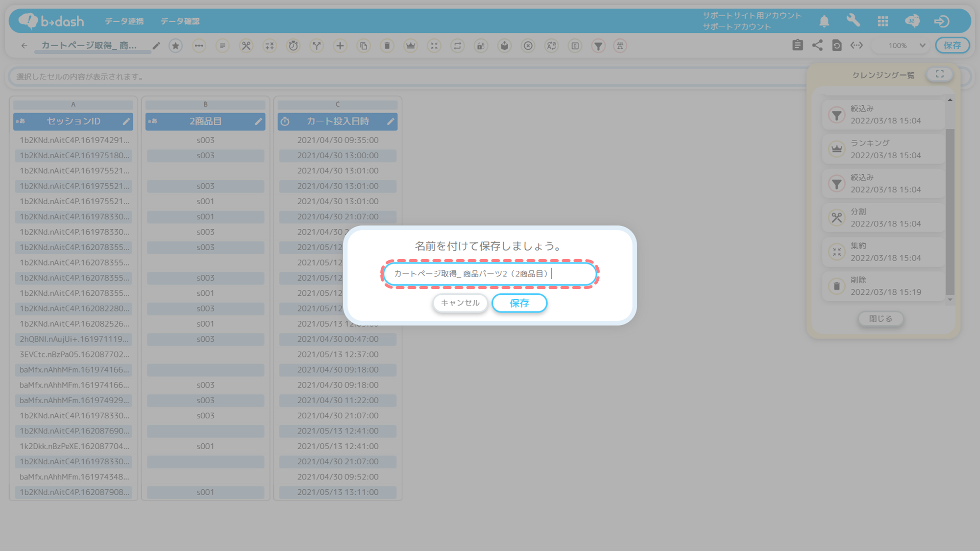
Task: Select the stopwatch date tool icon
Action: pos(293,46)
